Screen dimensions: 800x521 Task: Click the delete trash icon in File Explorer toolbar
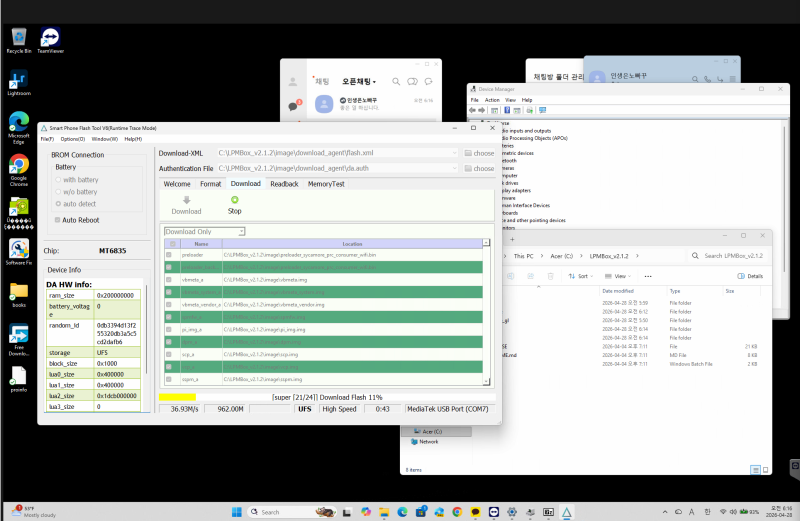point(551,276)
